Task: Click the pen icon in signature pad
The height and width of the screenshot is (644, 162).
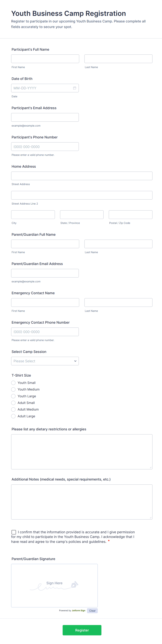Action: tap(75, 584)
